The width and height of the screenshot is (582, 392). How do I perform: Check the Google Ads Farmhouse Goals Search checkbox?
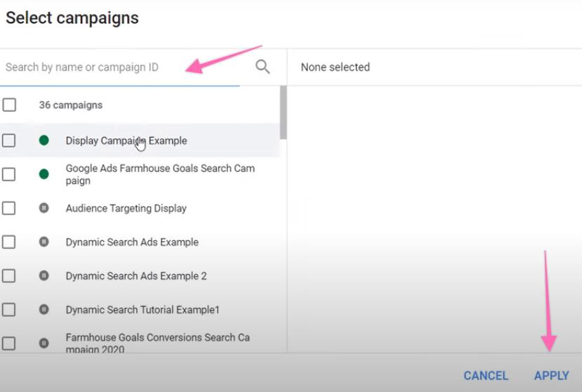click(9, 174)
